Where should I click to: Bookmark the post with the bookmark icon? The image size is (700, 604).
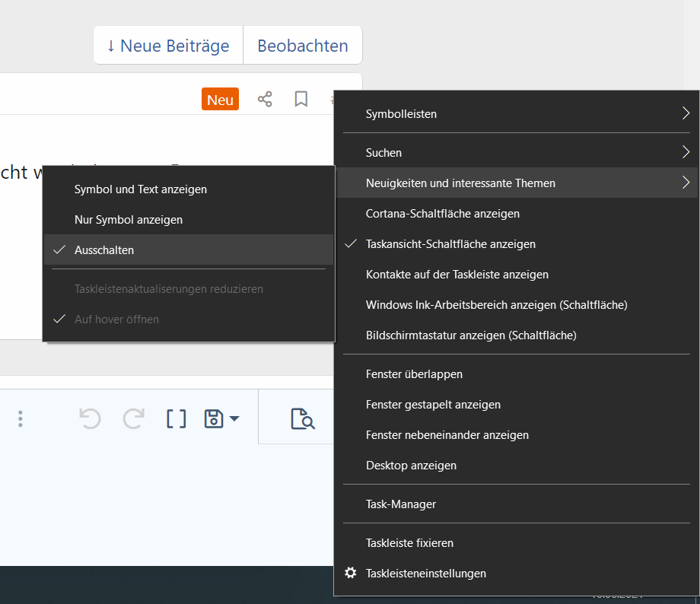(x=301, y=99)
